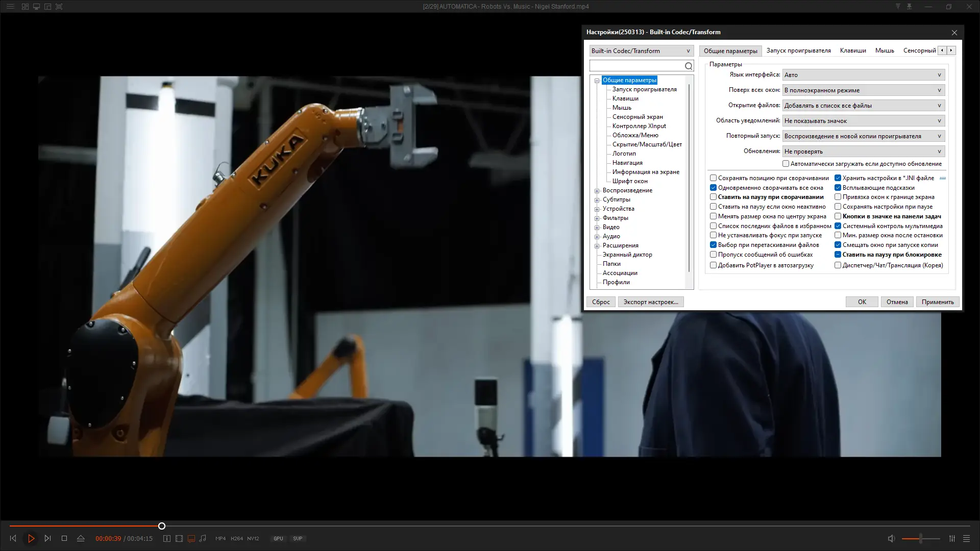Click 'Экспорт настроек...' button
Viewport: 980px width, 551px height.
650,302
